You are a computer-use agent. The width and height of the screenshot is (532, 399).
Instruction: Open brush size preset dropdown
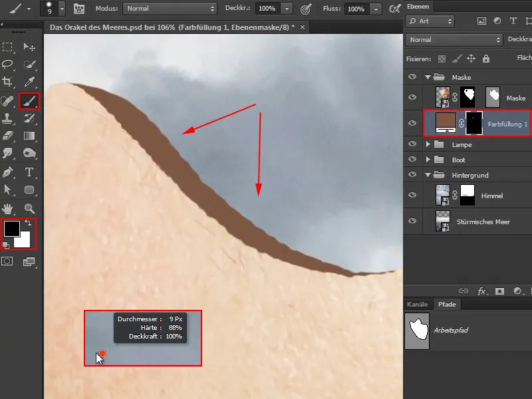pos(61,9)
